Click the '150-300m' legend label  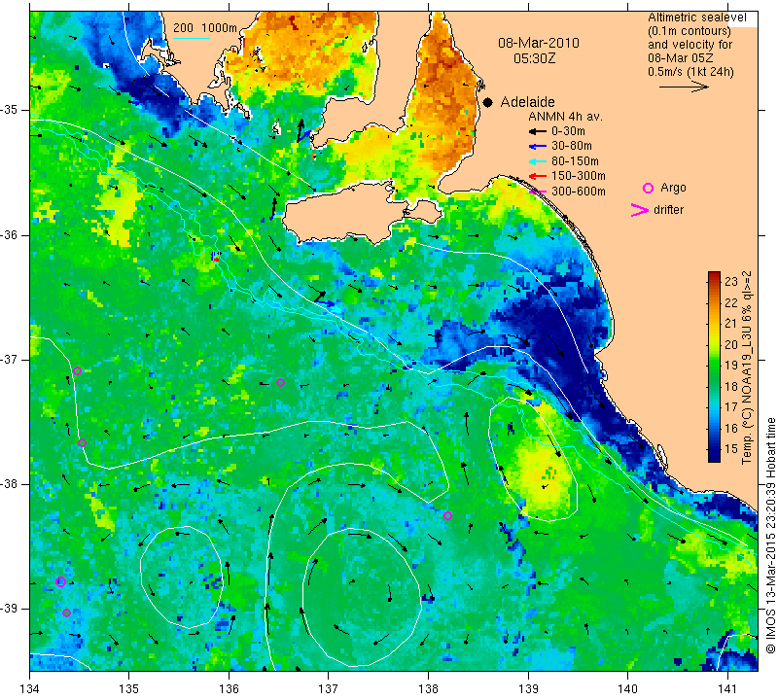click(579, 176)
